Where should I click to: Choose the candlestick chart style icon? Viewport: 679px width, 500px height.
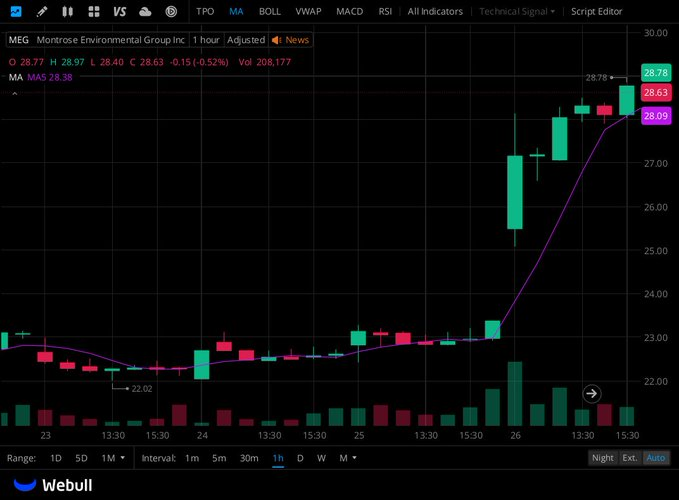[67, 11]
